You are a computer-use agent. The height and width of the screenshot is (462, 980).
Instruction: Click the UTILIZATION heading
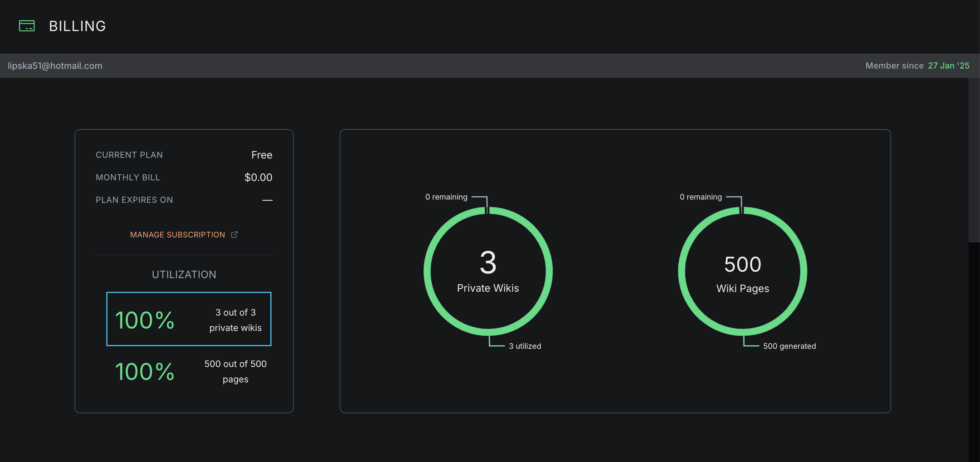tap(184, 274)
